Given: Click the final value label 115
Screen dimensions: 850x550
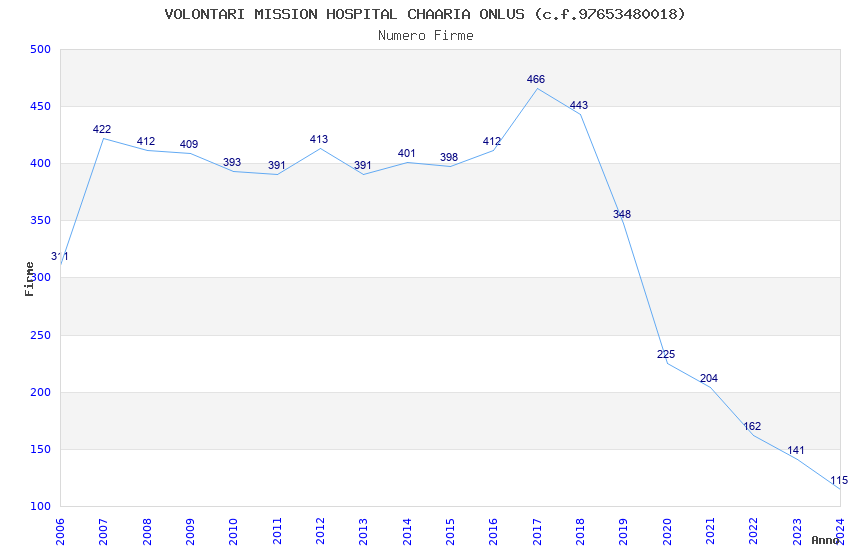Looking at the screenshot, I should 839,480.
